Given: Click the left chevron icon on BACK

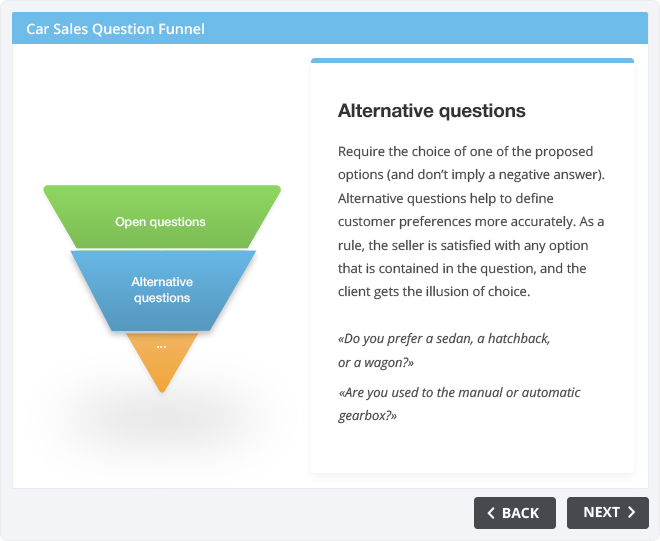Looking at the screenshot, I should coord(491,513).
